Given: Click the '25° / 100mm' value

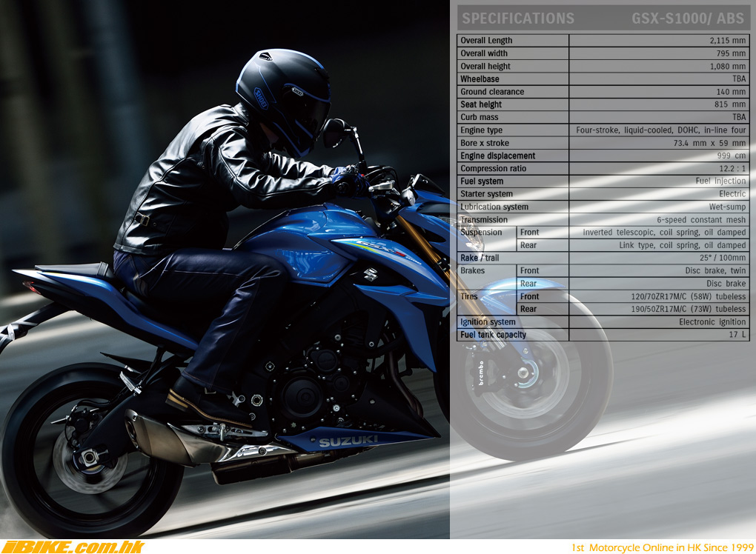Looking at the screenshot, I should [723, 258].
